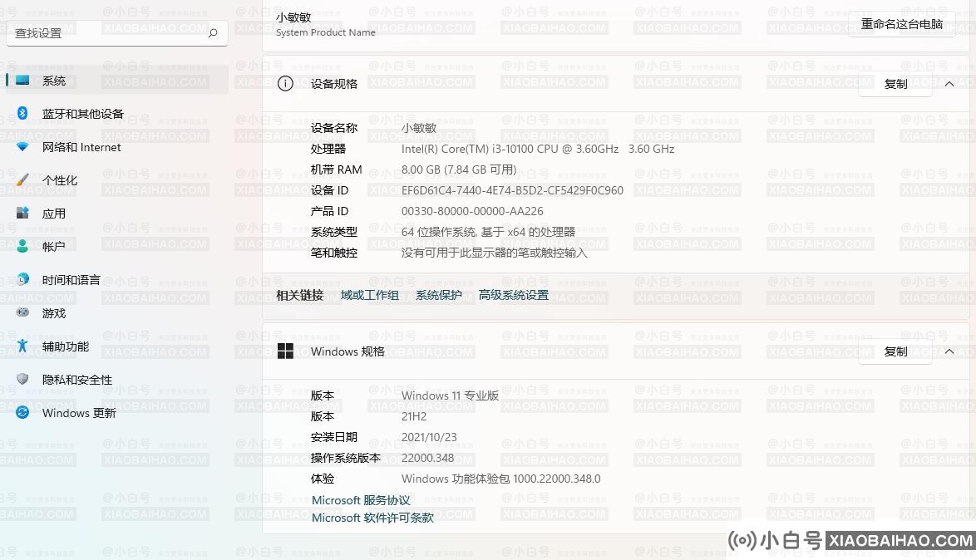Select system type 64 位操作系统 text
Viewport: 976px width, 560px height.
pos(488,232)
